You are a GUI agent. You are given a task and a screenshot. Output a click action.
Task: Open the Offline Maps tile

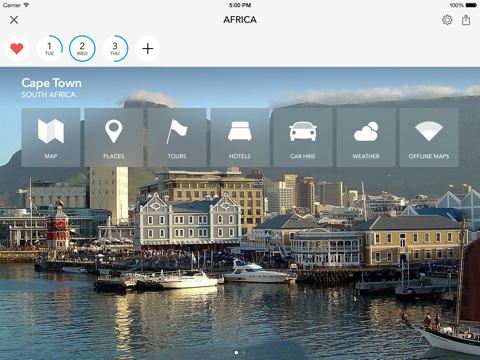[x=429, y=137]
